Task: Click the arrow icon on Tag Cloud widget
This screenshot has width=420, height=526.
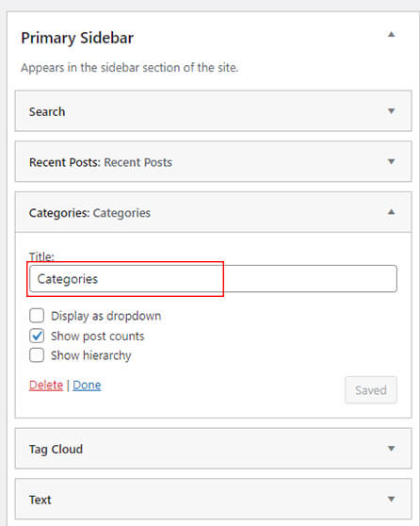Action: click(391, 449)
